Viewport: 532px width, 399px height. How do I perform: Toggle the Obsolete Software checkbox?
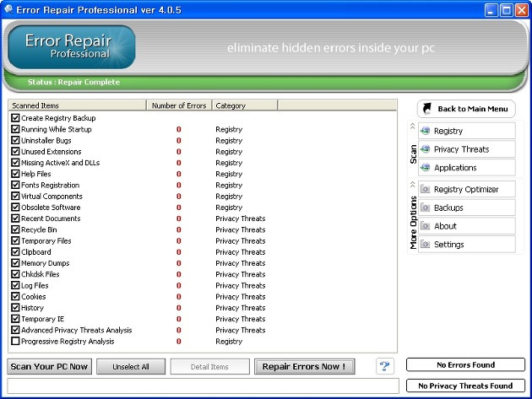(15, 208)
